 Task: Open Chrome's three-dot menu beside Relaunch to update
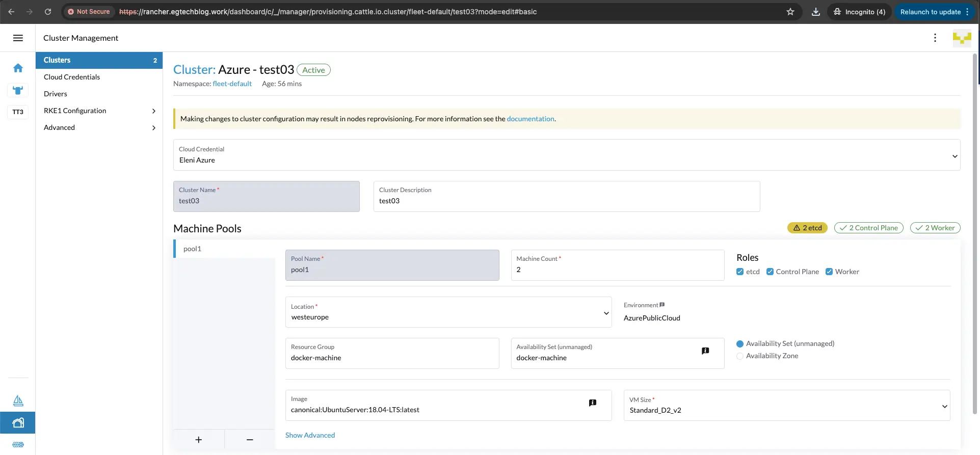(x=967, y=12)
